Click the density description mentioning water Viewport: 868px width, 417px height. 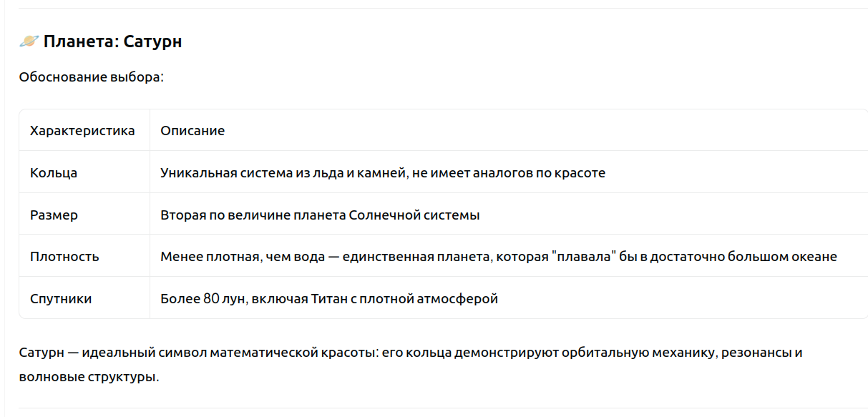pos(499,257)
